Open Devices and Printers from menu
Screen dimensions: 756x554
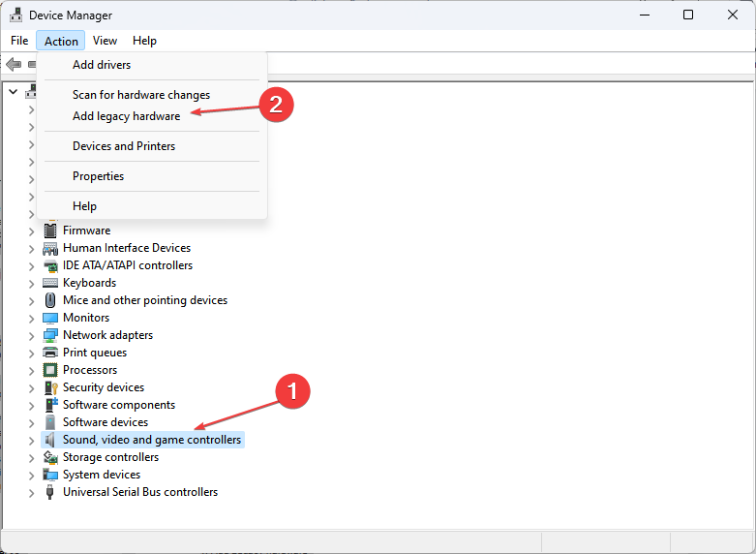(x=124, y=146)
